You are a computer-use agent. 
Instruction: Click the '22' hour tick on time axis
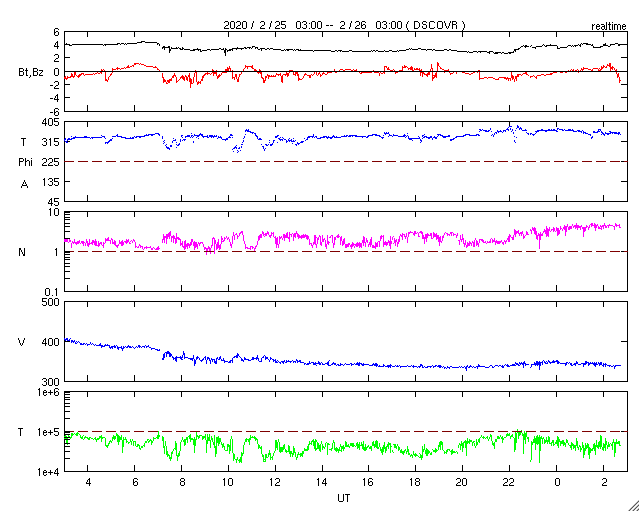coord(508,483)
